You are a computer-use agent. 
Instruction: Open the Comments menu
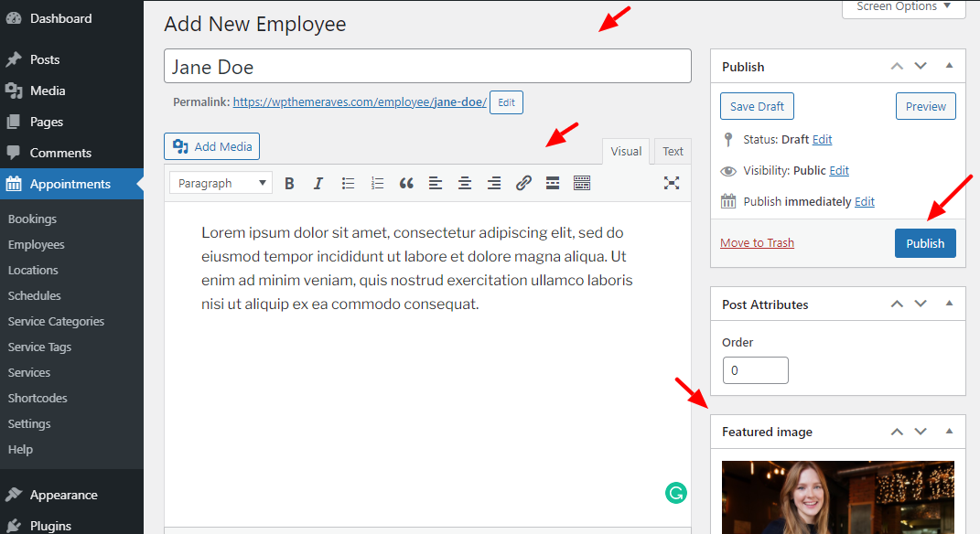pyautogui.click(x=60, y=153)
